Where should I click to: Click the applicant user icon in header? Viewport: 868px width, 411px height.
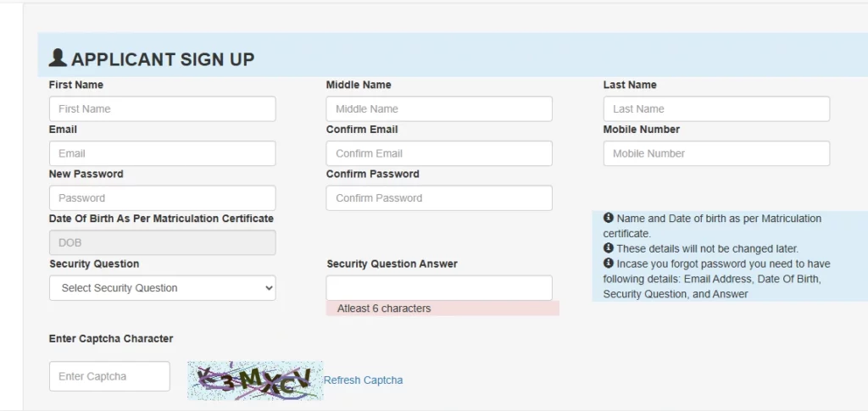(x=58, y=58)
